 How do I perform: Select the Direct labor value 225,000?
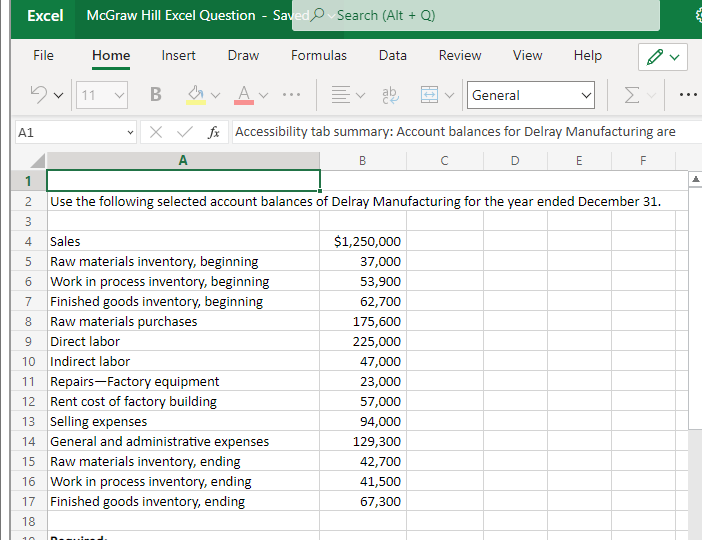tap(363, 341)
